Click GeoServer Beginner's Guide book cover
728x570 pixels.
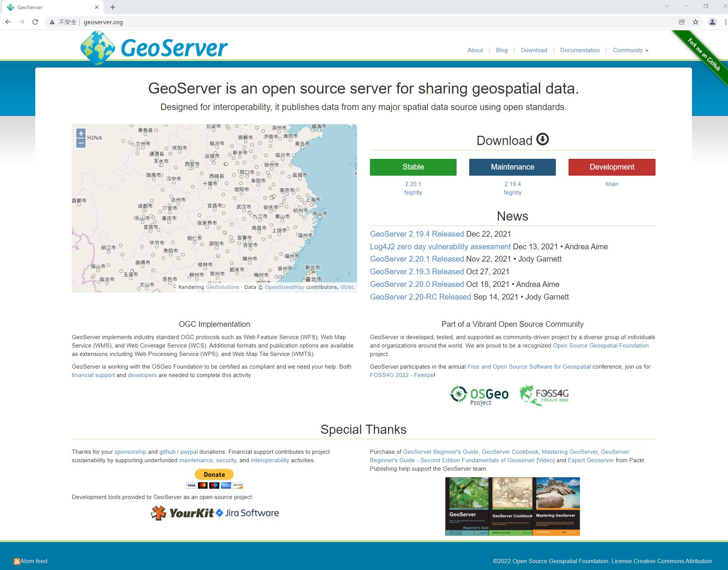(467, 507)
